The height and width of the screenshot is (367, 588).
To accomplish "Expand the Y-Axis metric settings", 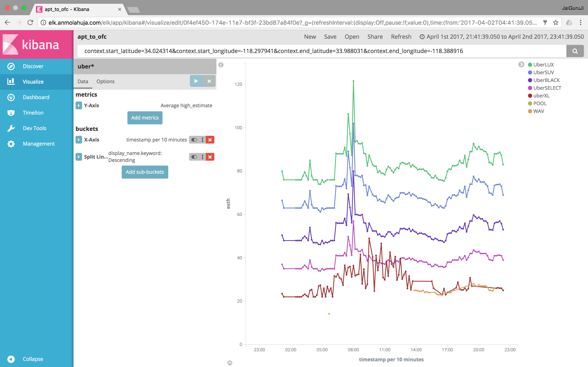I will pos(79,106).
